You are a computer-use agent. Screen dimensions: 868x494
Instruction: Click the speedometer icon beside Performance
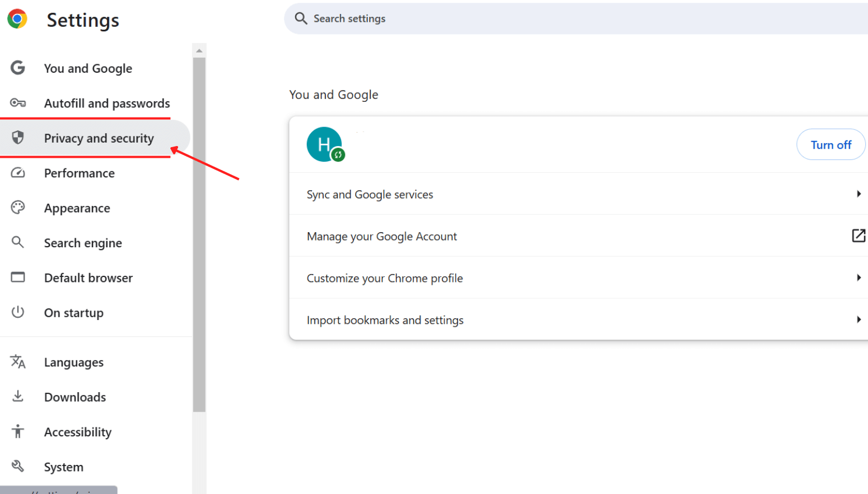pyautogui.click(x=17, y=173)
